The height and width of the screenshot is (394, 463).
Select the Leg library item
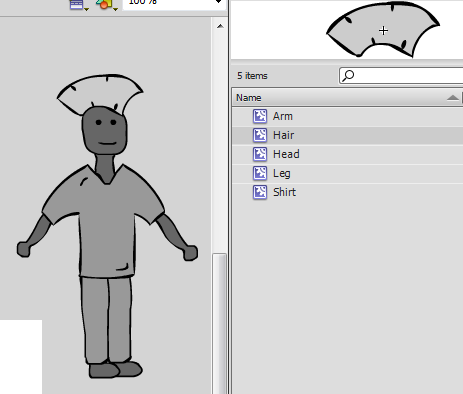[347, 173]
